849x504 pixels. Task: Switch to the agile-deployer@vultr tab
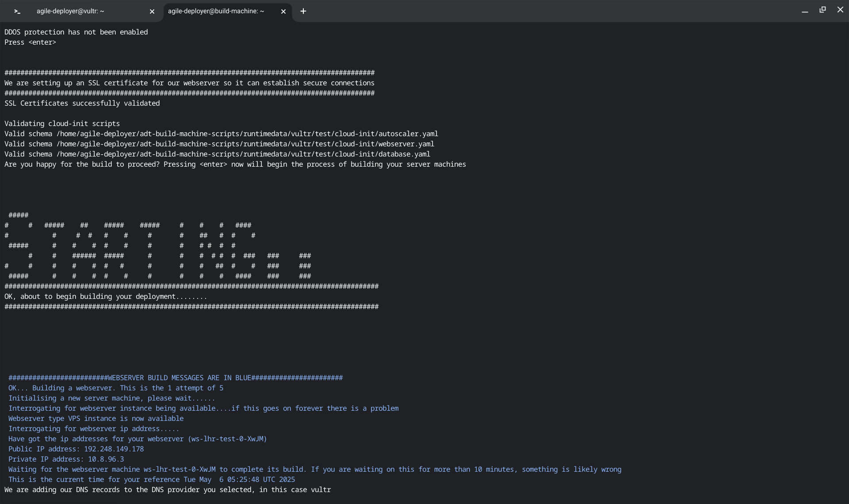point(71,11)
